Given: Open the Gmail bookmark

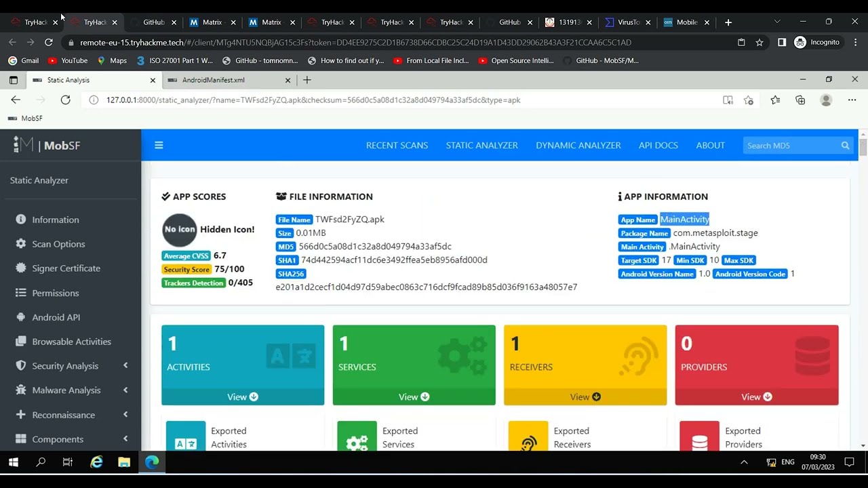Looking at the screenshot, I should tap(23, 60).
